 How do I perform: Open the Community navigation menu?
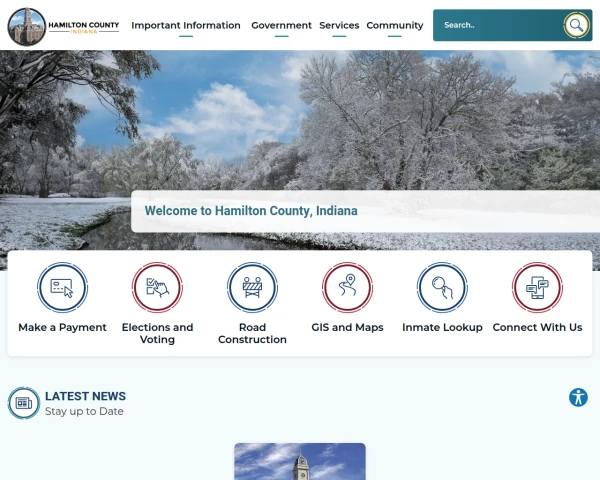394,25
